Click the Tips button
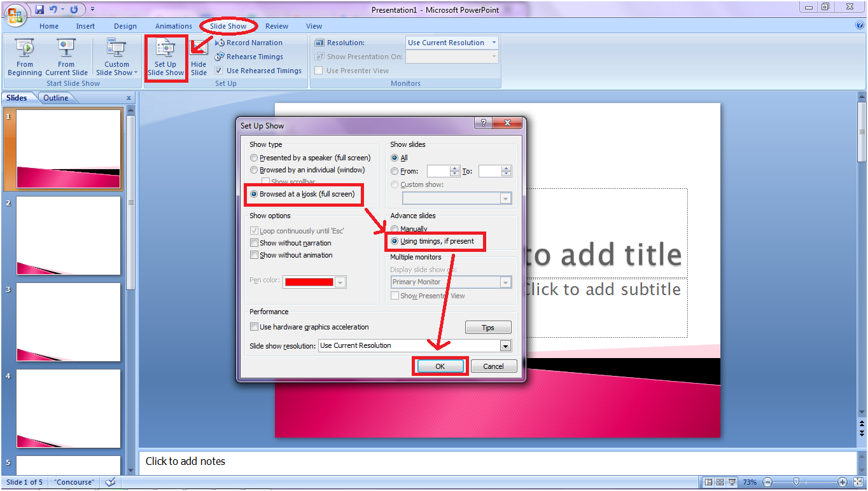This screenshot has width=868, height=491. pyautogui.click(x=488, y=328)
